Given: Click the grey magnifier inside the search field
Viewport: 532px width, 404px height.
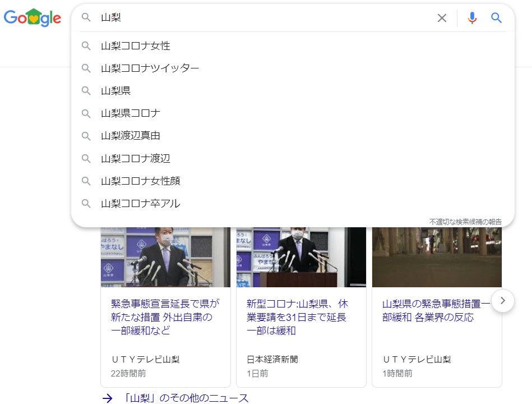Looking at the screenshot, I should click(x=86, y=17).
